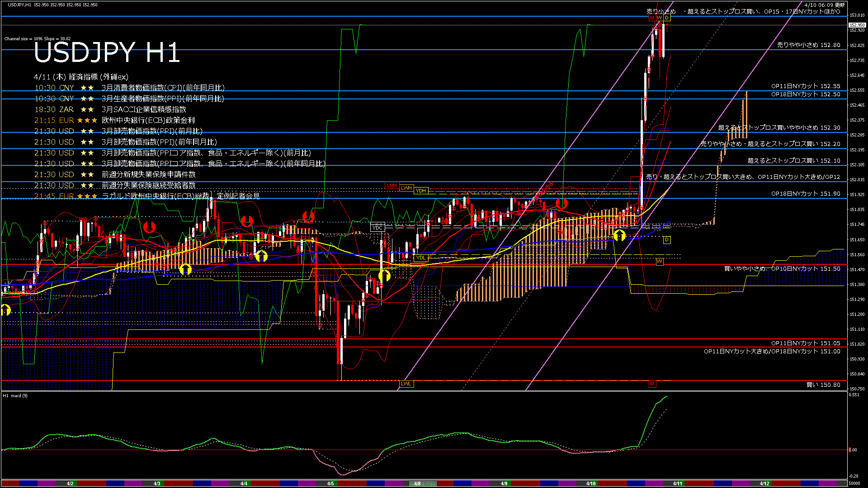Click the red M box at the chart top

(x=651, y=18)
